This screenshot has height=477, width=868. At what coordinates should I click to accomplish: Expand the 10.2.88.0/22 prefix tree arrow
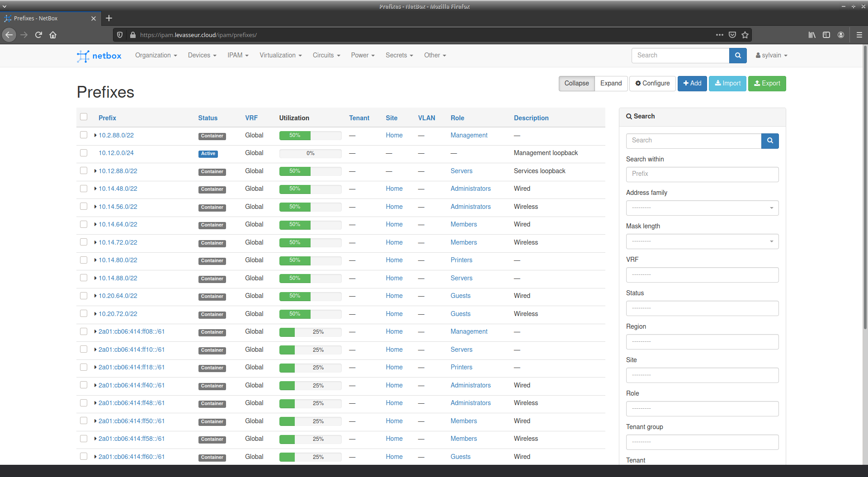click(95, 135)
